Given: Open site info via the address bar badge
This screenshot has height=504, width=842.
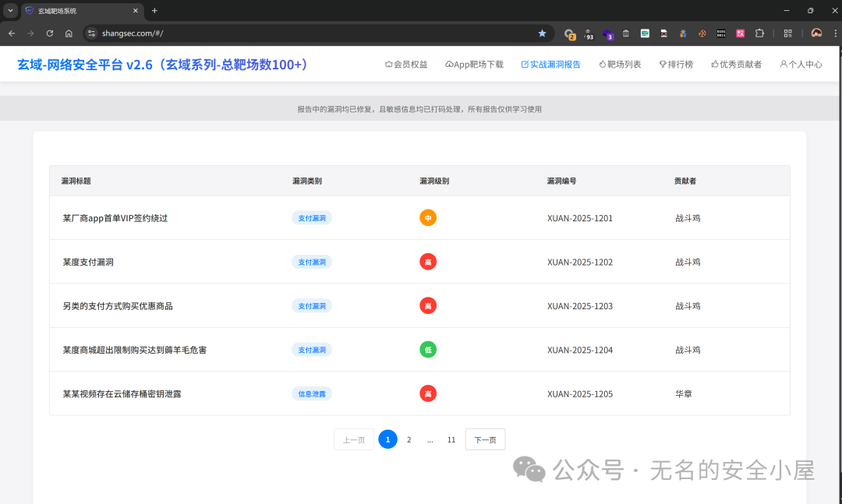Looking at the screenshot, I should 91,33.
